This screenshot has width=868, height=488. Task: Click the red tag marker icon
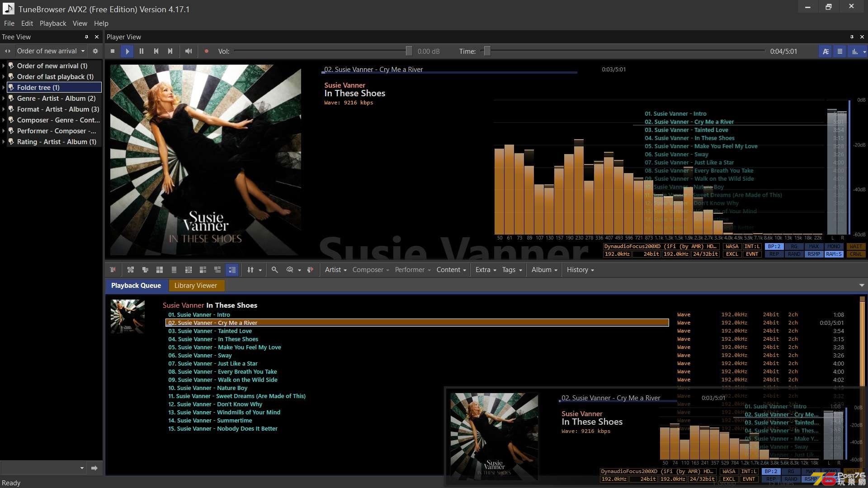click(310, 270)
